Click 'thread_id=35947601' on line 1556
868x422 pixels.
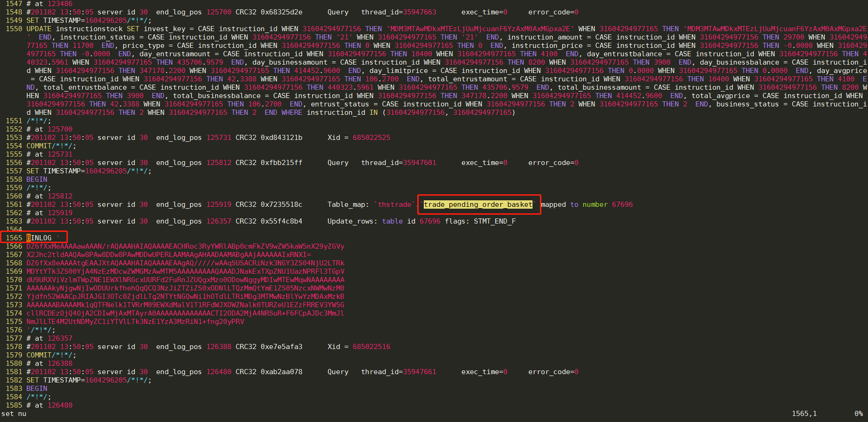(399, 163)
